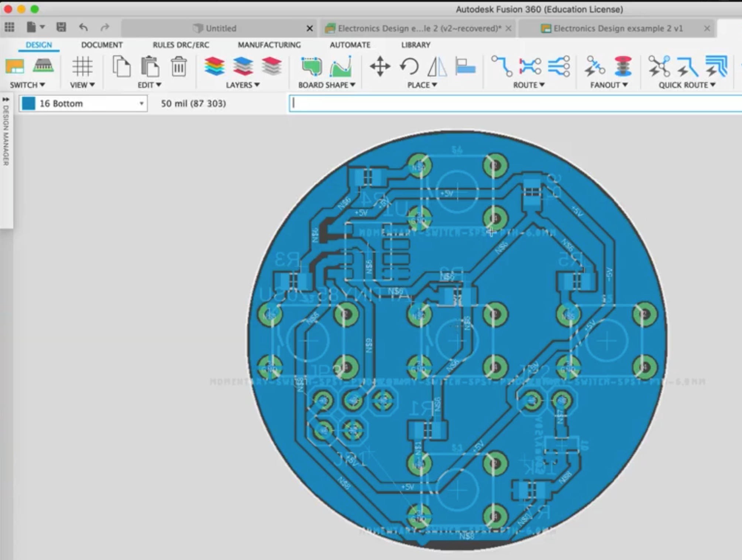Save the design with the floppy icon
742x560 pixels.
[61, 27]
